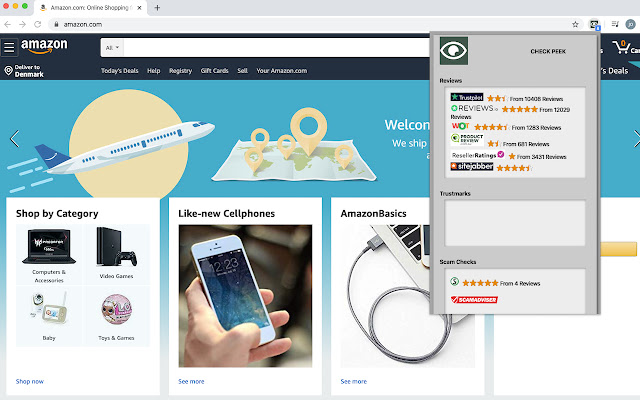Open the Scamadviser logo

(474, 300)
